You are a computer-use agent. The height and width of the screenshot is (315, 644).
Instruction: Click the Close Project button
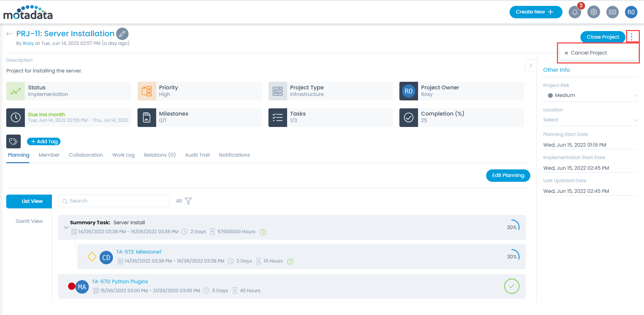tap(603, 37)
